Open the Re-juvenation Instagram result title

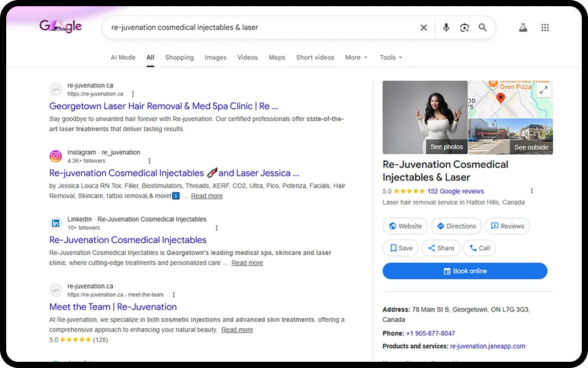click(174, 173)
